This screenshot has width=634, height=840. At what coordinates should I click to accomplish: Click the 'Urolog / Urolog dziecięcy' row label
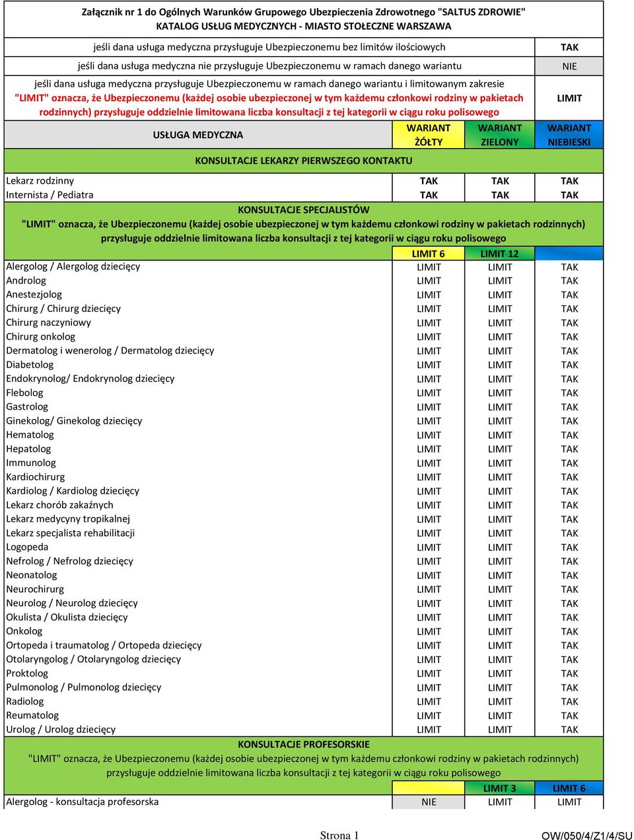pos(61,730)
